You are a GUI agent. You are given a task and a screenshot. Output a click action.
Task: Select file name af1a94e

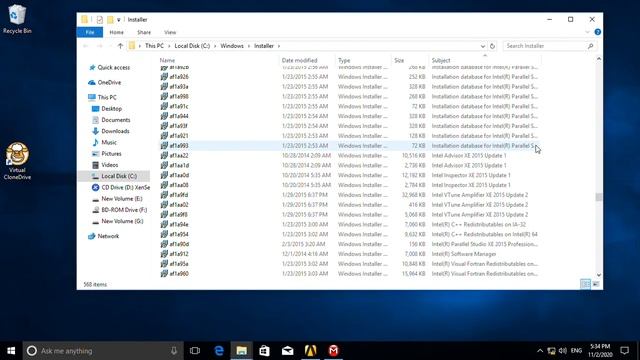179,224
